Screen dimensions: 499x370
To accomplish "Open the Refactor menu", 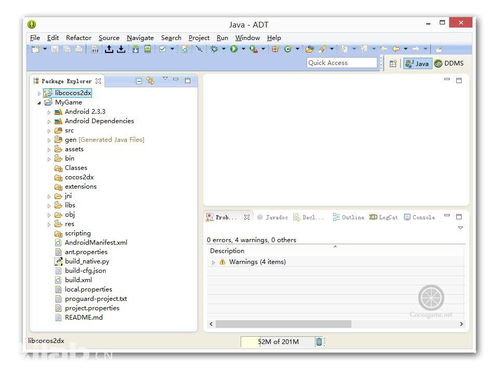I will click(78, 38).
